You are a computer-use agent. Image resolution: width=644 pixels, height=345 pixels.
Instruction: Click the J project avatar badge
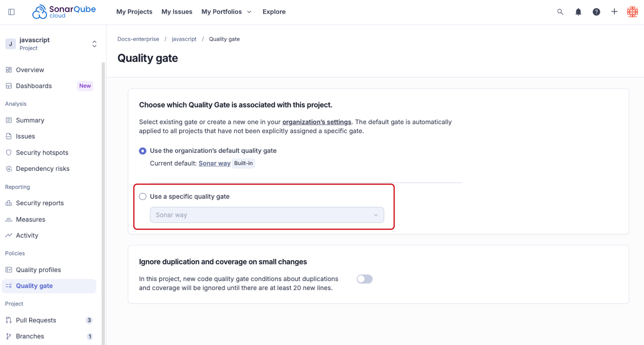[x=10, y=44]
